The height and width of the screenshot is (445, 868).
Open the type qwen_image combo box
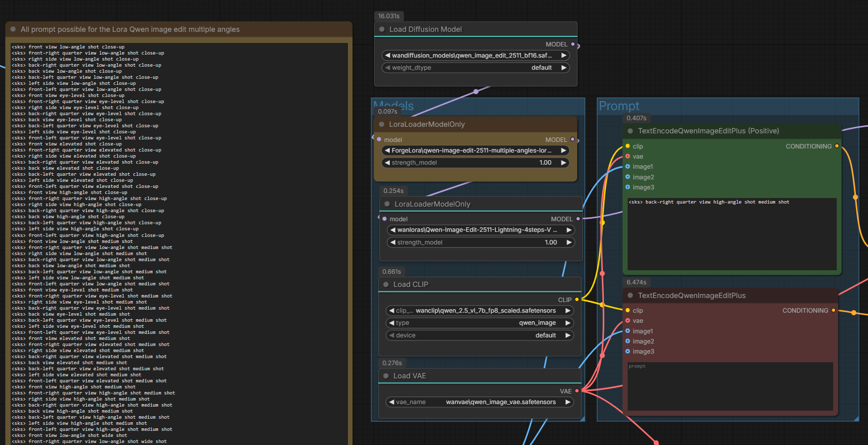[x=480, y=323]
